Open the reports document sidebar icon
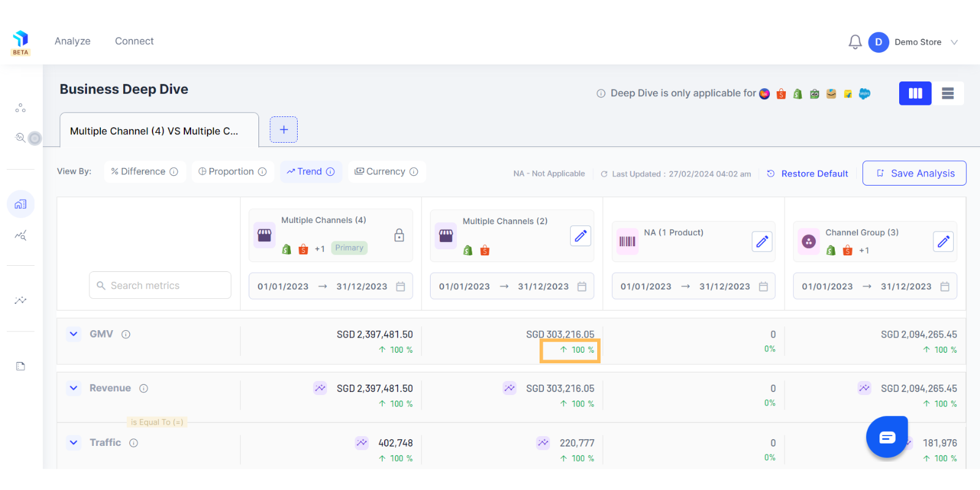Image resolution: width=980 pixels, height=490 pixels. (21, 366)
